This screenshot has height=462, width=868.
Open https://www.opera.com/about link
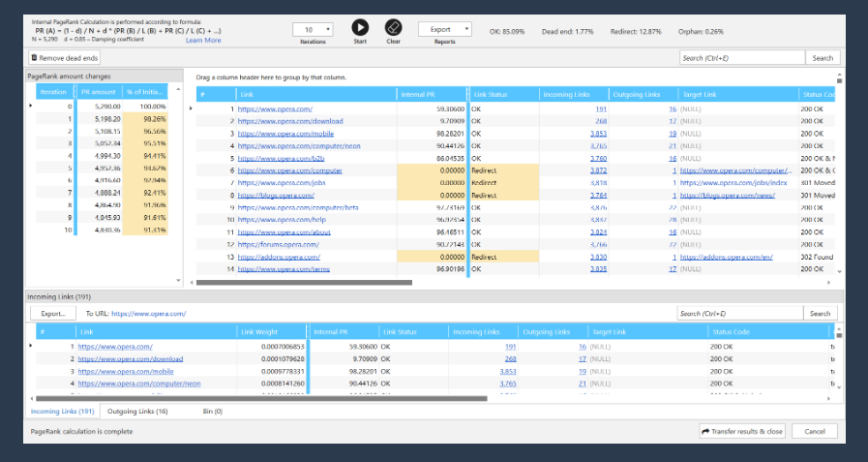coord(284,232)
